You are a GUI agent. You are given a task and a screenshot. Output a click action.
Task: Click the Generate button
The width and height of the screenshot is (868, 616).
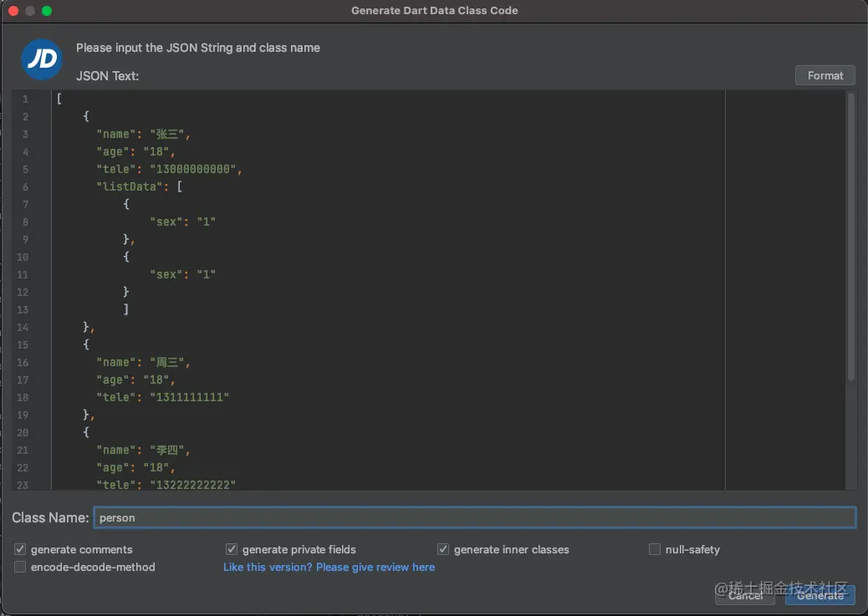coord(819,595)
